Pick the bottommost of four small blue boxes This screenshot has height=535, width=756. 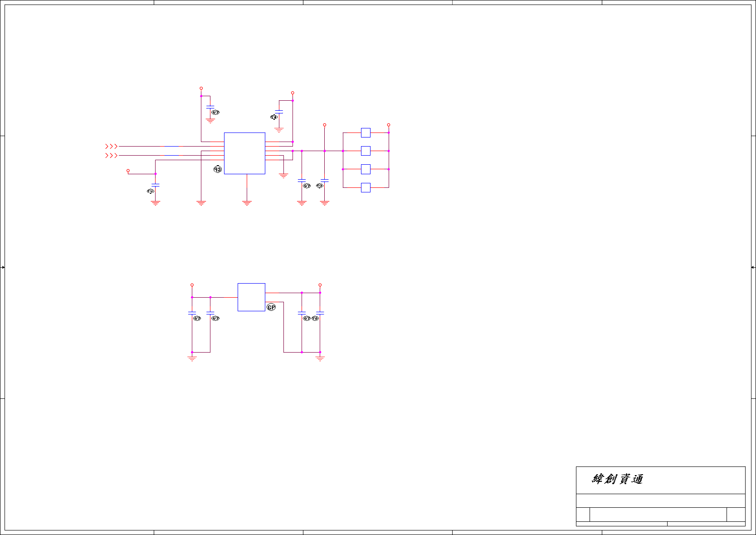coord(366,187)
